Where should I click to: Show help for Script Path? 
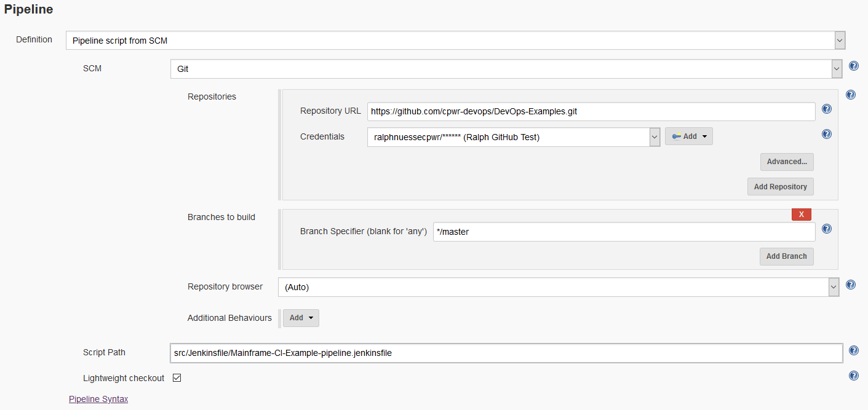coord(854,350)
